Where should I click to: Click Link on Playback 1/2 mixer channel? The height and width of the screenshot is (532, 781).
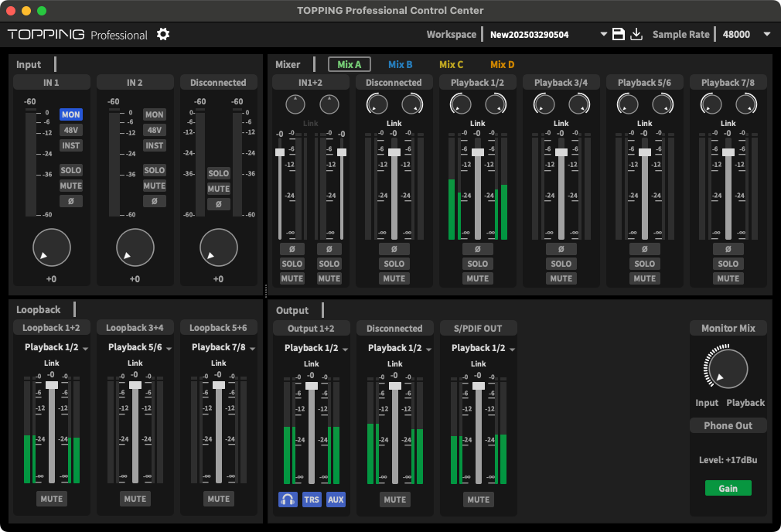pos(478,123)
